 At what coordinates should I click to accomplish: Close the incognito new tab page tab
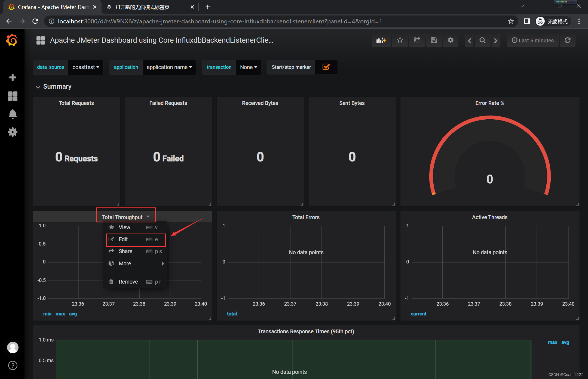point(192,7)
